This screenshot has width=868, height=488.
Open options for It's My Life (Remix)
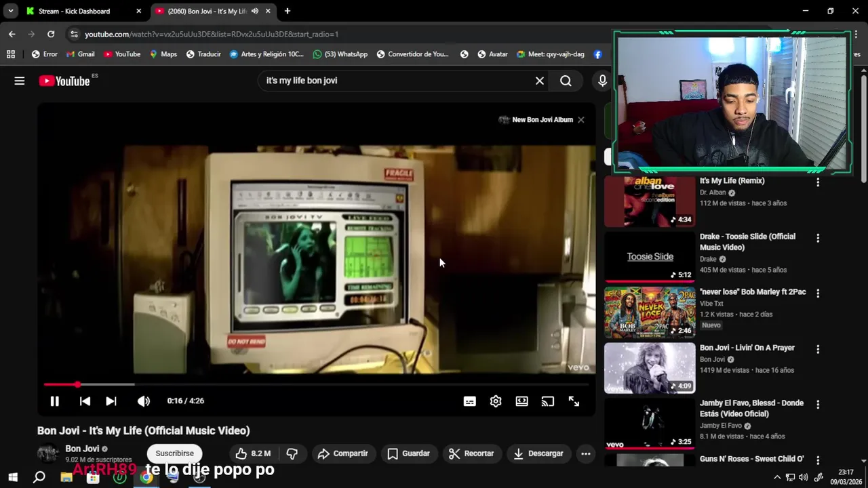[x=818, y=182]
